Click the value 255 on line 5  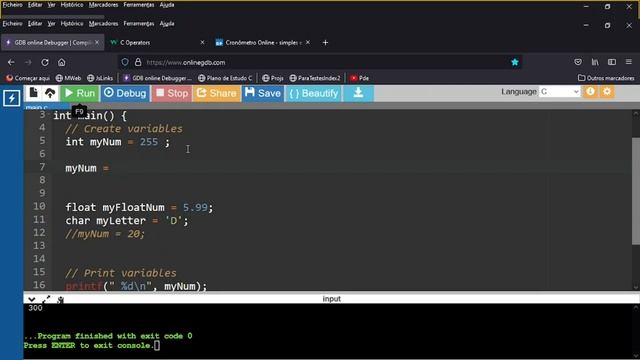[x=149, y=142]
